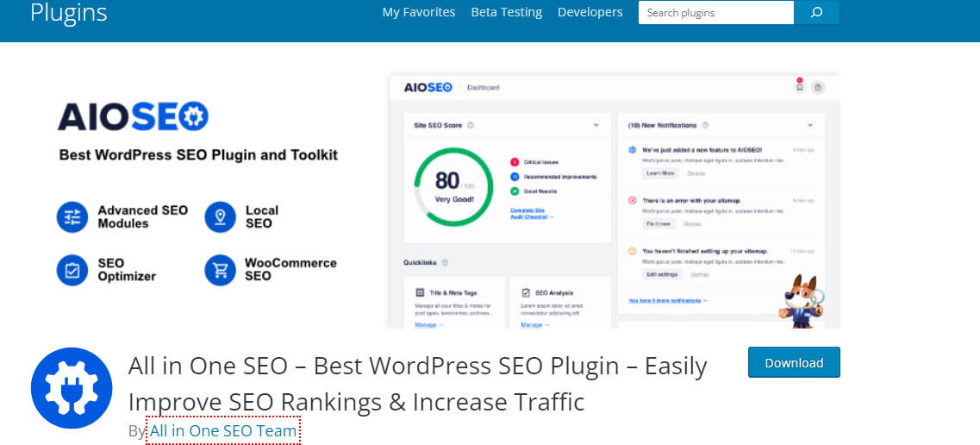Click the blue gear icon on new feature notification

[x=632, y=150]
